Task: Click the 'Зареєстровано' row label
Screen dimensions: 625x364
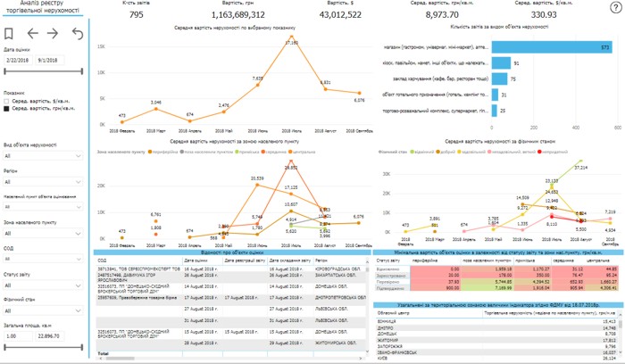Action: point(391,276)
